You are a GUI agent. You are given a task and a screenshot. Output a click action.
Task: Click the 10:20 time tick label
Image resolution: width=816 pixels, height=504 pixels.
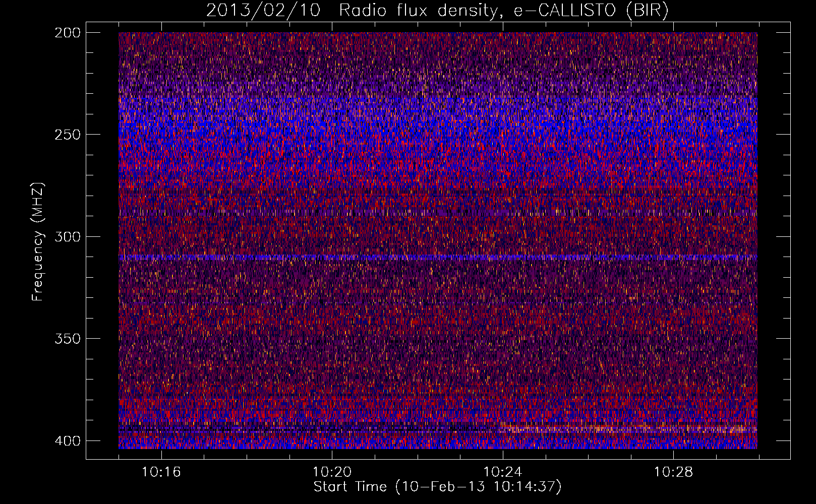332,472
